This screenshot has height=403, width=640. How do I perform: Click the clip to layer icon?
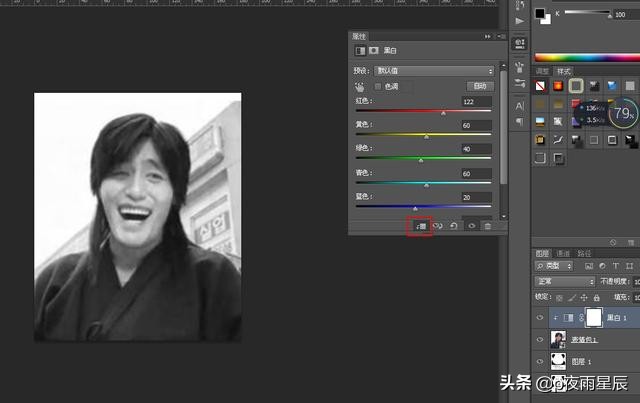(421, 226)
